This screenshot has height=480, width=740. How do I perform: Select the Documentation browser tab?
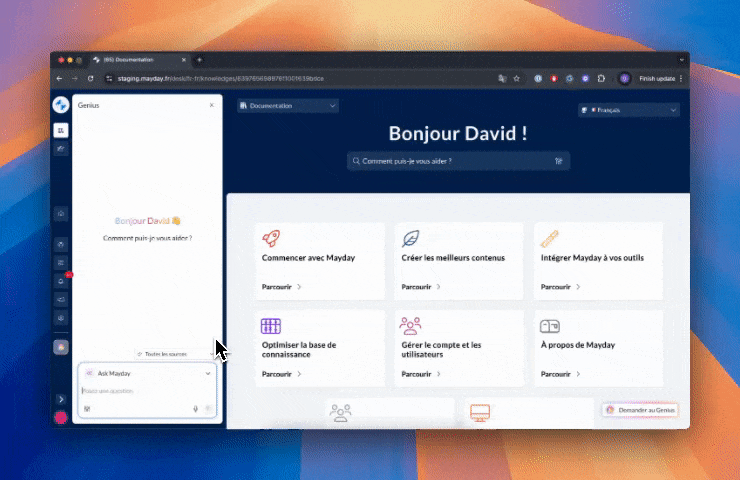[135, 60]
